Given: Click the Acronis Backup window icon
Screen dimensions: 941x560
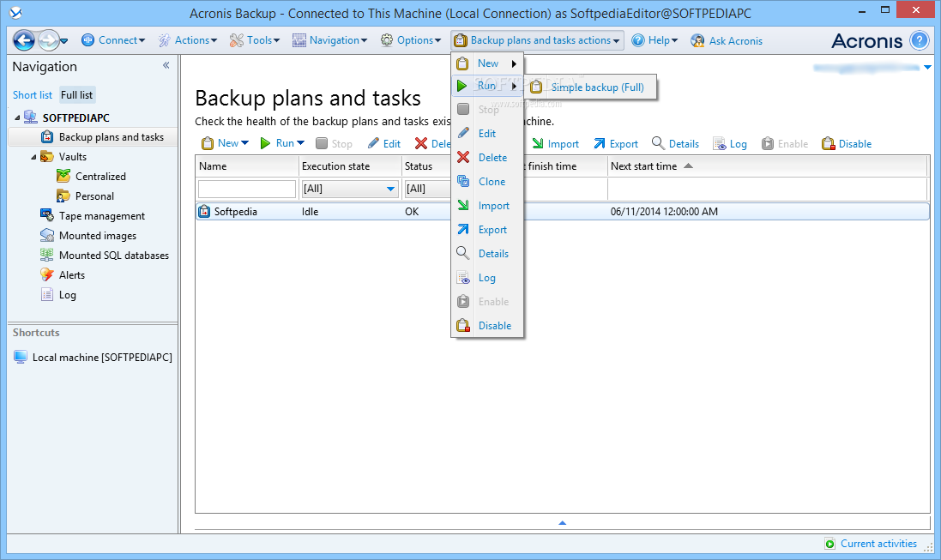Looking at the screenshot, I should 16,12.
